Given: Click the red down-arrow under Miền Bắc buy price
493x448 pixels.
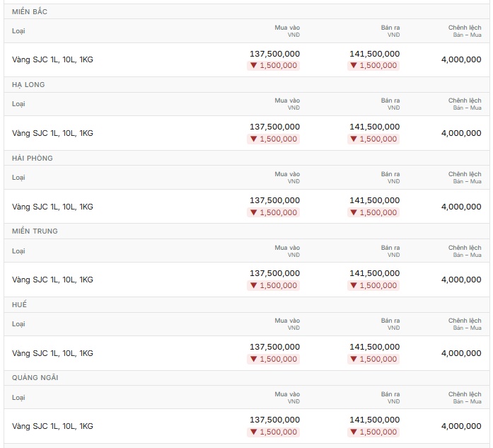Looking at the screenshot, I should click(254, 65).
